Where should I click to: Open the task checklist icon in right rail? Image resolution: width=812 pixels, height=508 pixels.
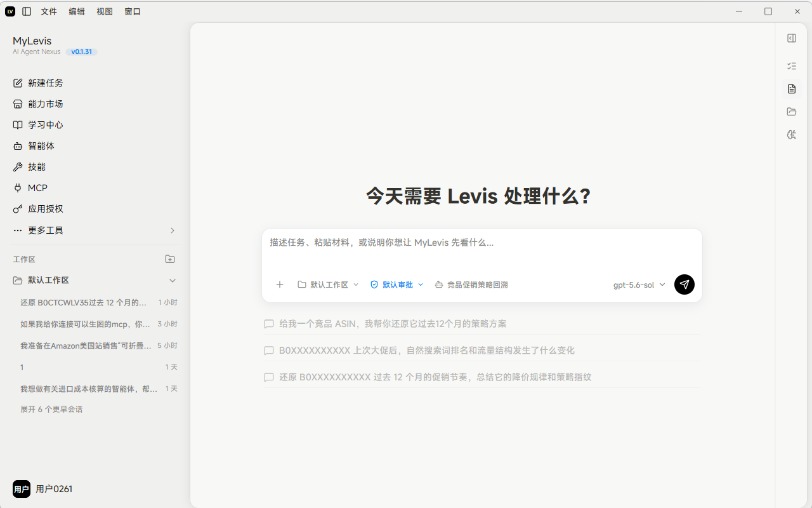click(792, 66)
